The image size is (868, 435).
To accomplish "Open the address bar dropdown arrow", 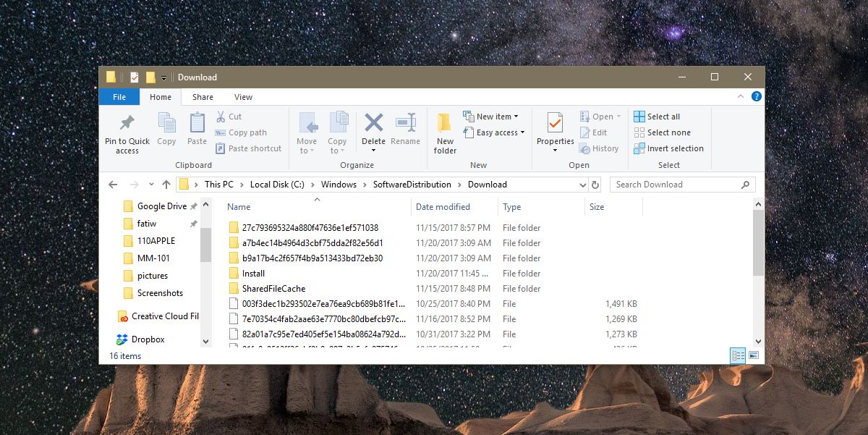I will (x=583, y=184).
